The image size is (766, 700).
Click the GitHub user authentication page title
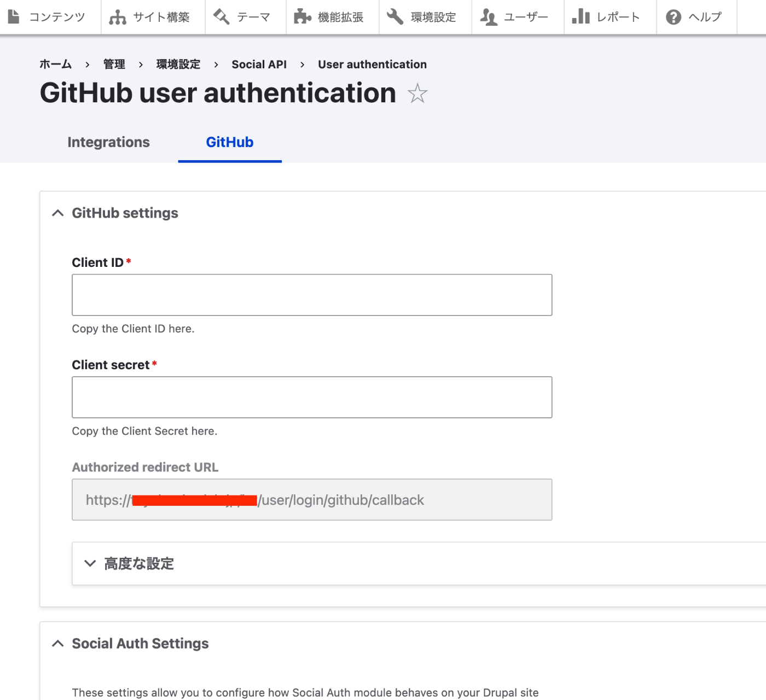(218, 93)
